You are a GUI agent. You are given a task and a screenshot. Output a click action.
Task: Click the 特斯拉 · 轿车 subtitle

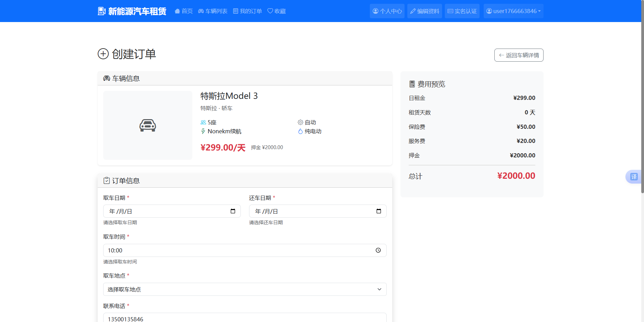point(216,108)
